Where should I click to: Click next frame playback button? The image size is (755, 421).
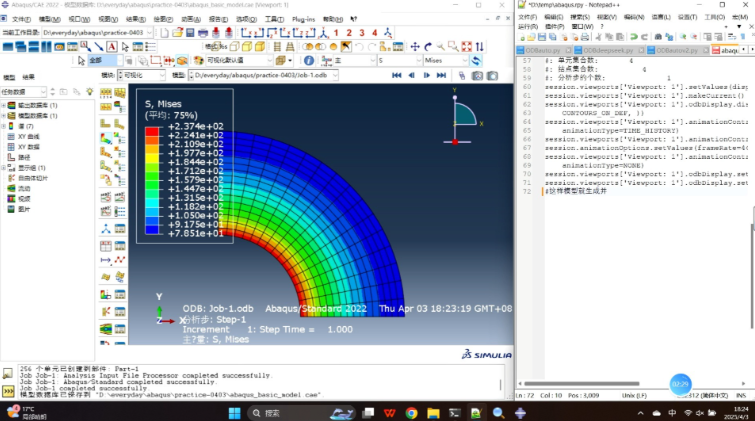click(x=427, y=75)
